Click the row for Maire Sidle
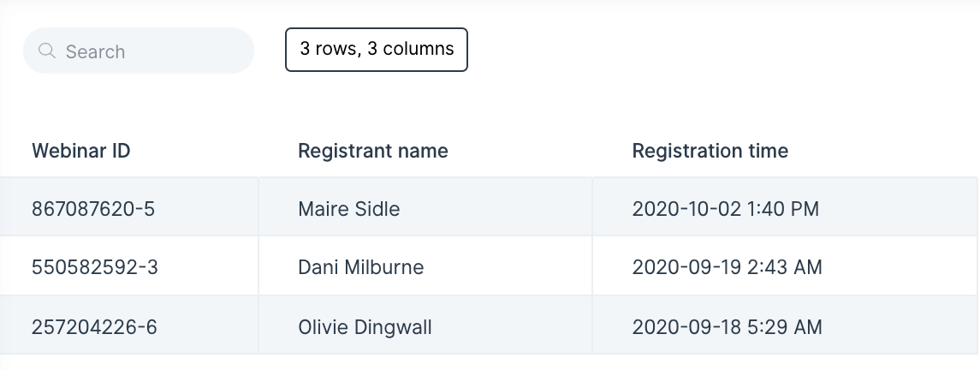This screenshot has height=370, width=980. point(489,207)
